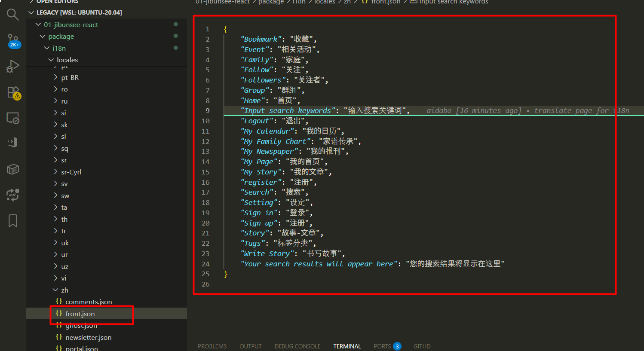Viewport: 644px width, 351px height.
Task: Open the PORTS panel tab
Action: (382, 346)
